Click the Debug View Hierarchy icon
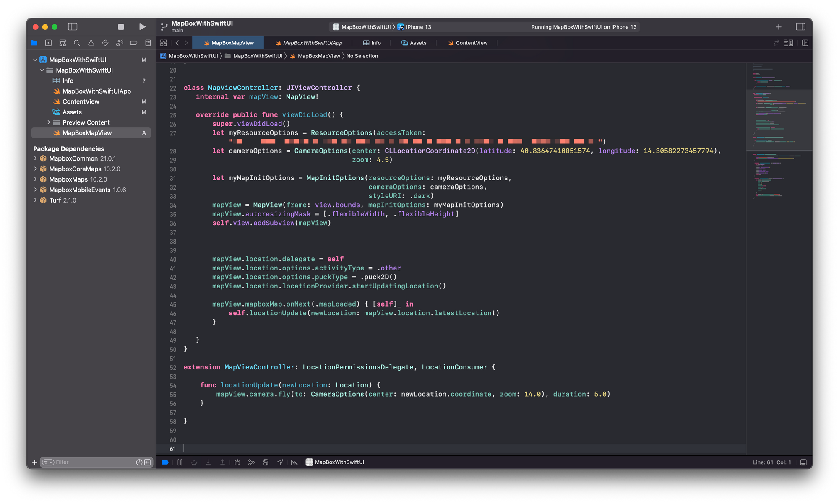 [x=237, y=462]
